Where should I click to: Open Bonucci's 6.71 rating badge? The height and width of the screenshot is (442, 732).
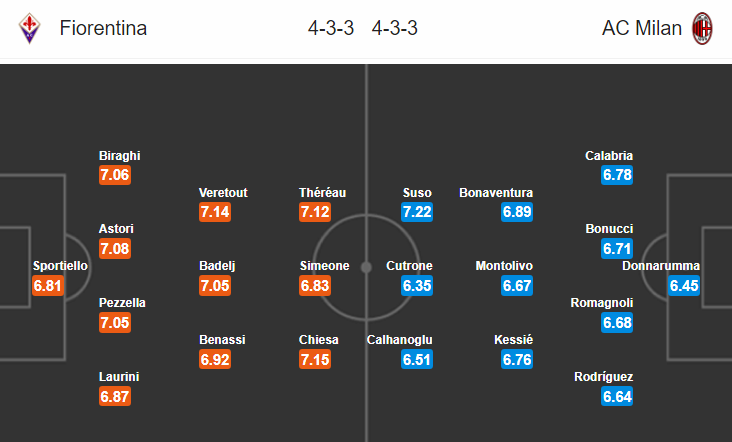[617, 249]
